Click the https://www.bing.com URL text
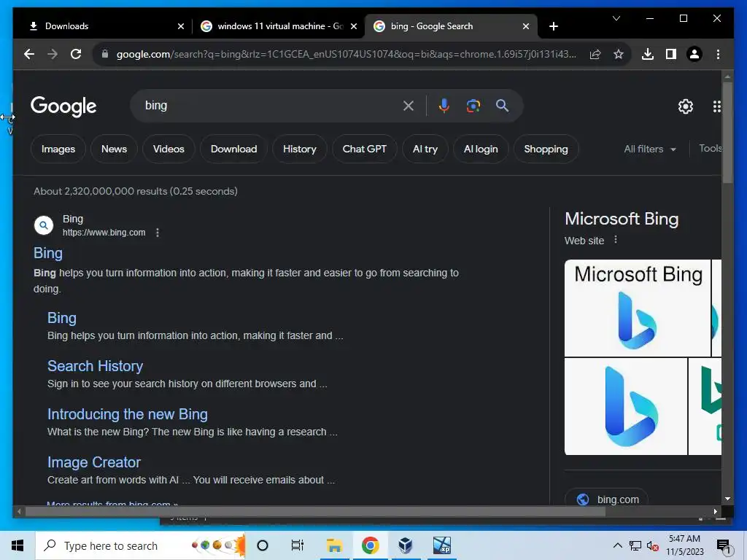This screenshot has width=747, height=560. click(104, 233)
